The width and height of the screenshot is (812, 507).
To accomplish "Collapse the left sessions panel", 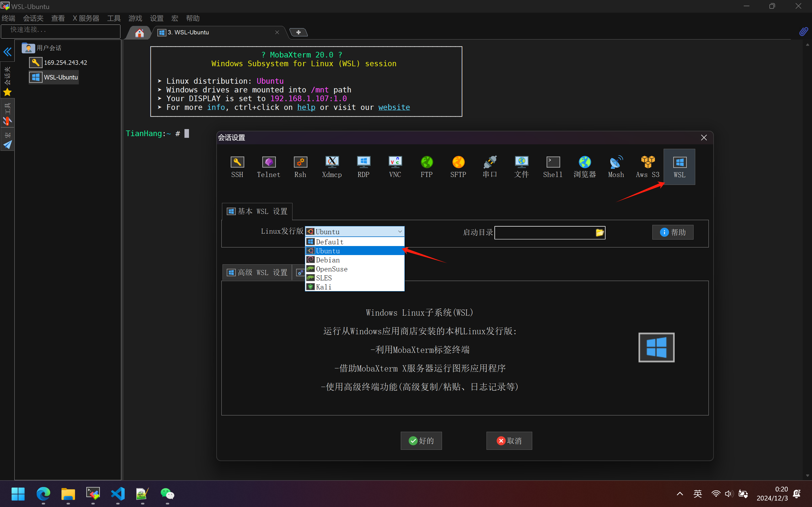I will 7,52.
